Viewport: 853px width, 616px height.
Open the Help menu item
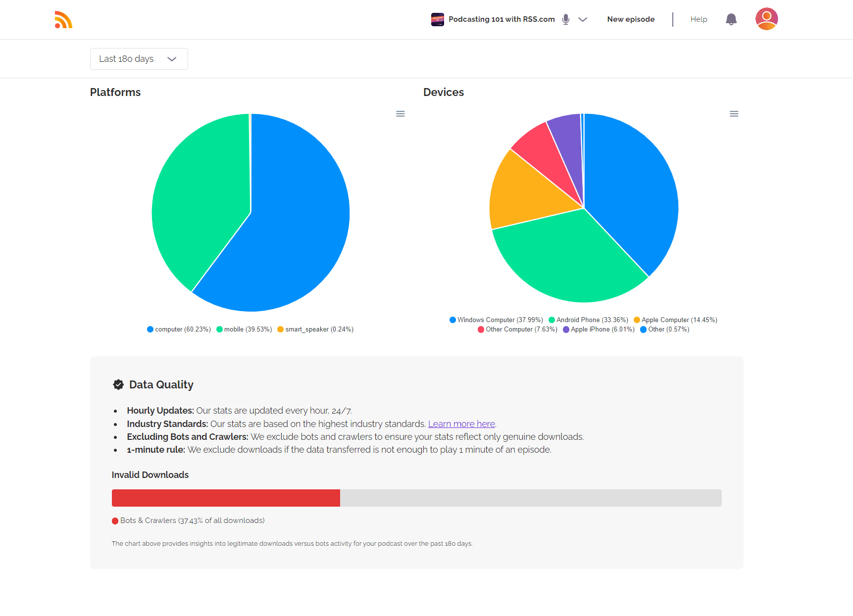[699, 19]
